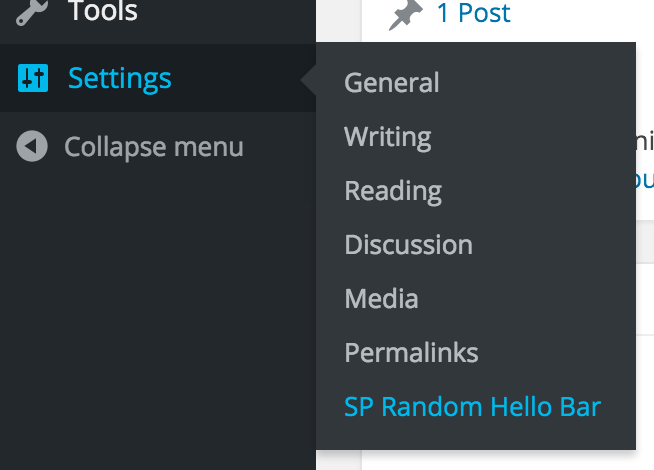Go to Discussion settings
The width and height of the screenshot is (654, 470).
point(408,245)
